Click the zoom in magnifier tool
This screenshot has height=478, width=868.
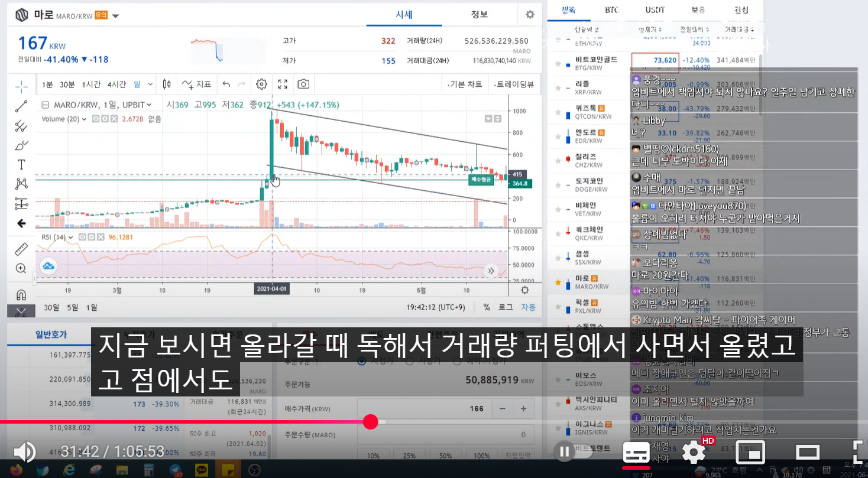[21, 268]
